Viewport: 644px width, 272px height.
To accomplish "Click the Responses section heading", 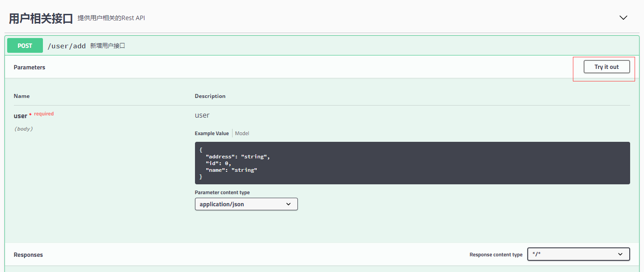I will pyautogui.click(x=28, y=255).
